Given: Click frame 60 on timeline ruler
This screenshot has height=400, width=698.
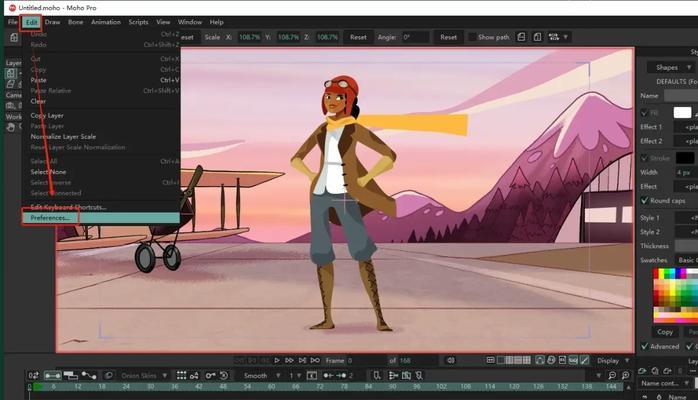Looking at the screenshot, I should 271,387.
